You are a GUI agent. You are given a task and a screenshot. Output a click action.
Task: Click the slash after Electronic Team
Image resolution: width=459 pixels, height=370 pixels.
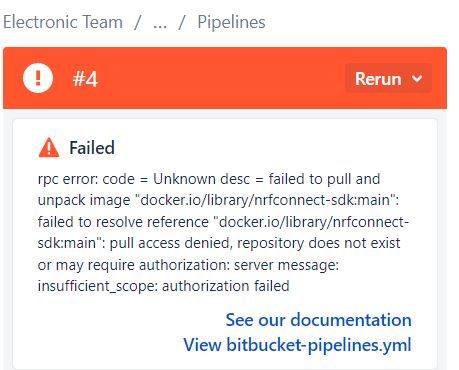point(138,23)
